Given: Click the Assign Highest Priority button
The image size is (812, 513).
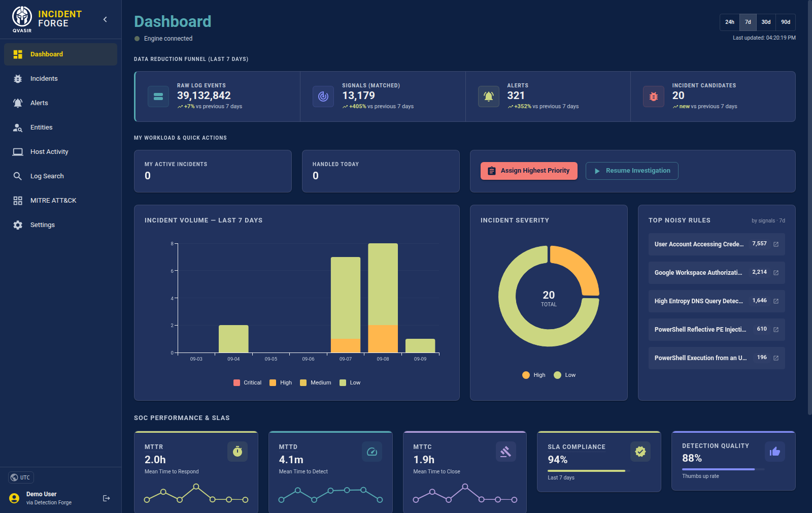Looking at the screenshot, I should coord(529,171).
